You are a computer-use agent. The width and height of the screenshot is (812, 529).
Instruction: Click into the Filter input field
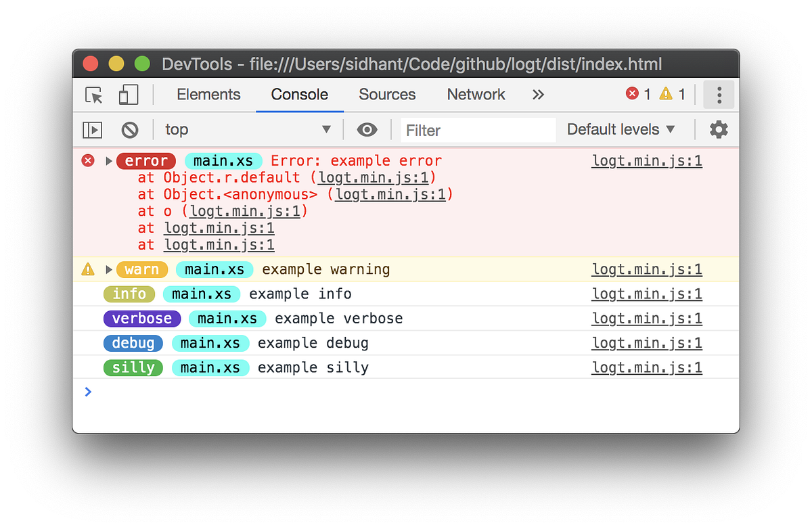coord(478,130)
